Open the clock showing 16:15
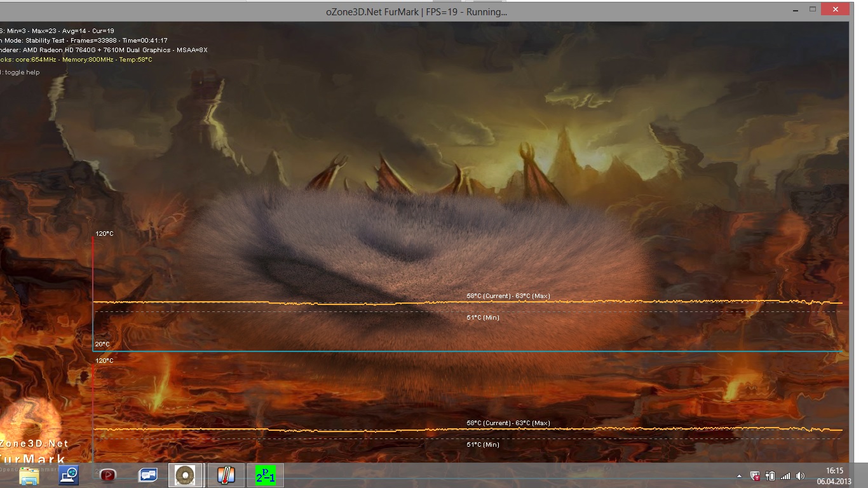Screen dimensions: 868x488 pos(834,476)
